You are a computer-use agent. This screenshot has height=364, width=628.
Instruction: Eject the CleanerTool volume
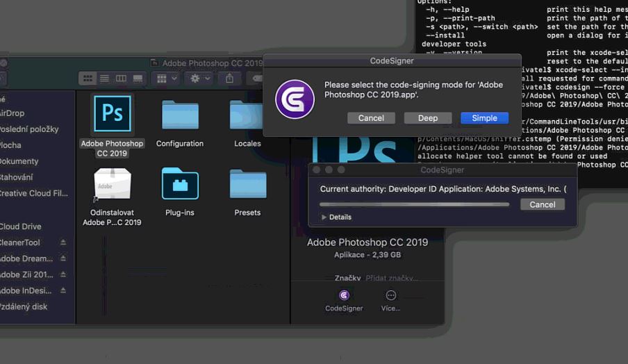(x=63, y=242)
